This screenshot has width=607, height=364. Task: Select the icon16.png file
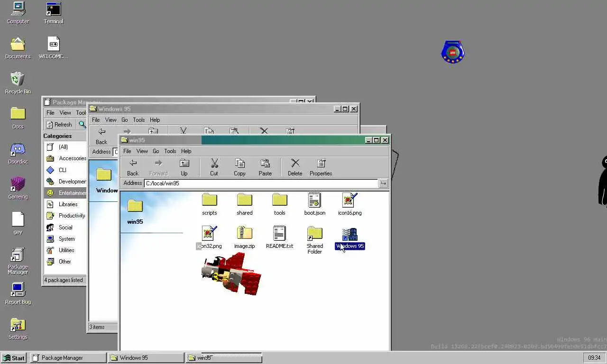coord(349,205)
